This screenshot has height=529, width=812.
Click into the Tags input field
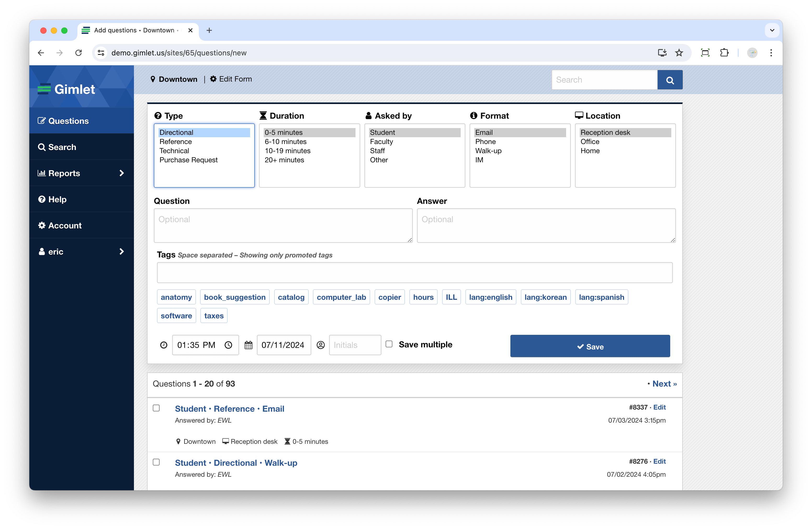[415, 273]
